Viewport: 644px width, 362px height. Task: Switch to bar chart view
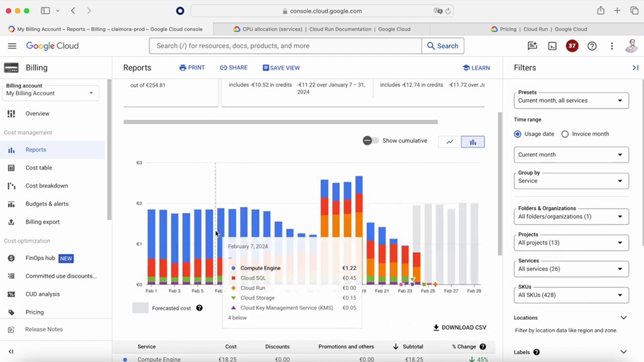(x=472, y=141)
